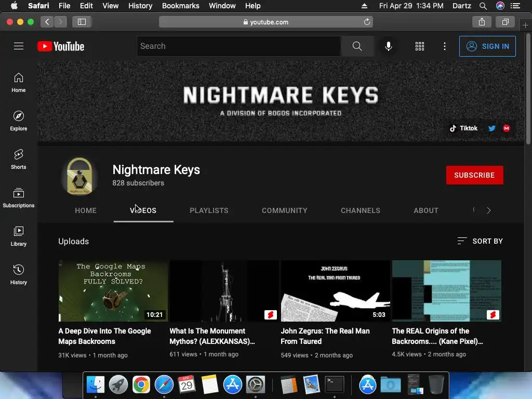Open the Bookmarks menu
Image resolution: width=532 pixels, height=399 pixels.
click(x=180, y=6)
